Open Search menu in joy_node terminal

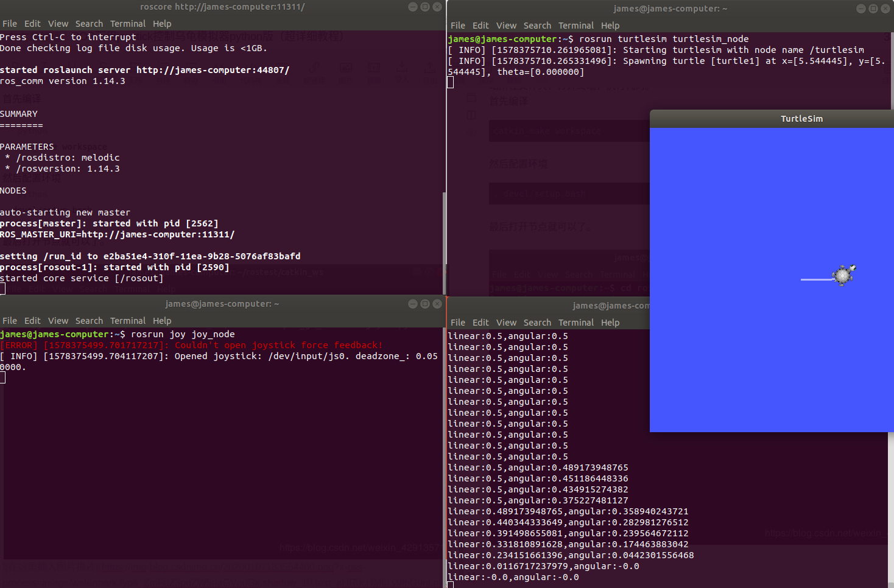89,321
